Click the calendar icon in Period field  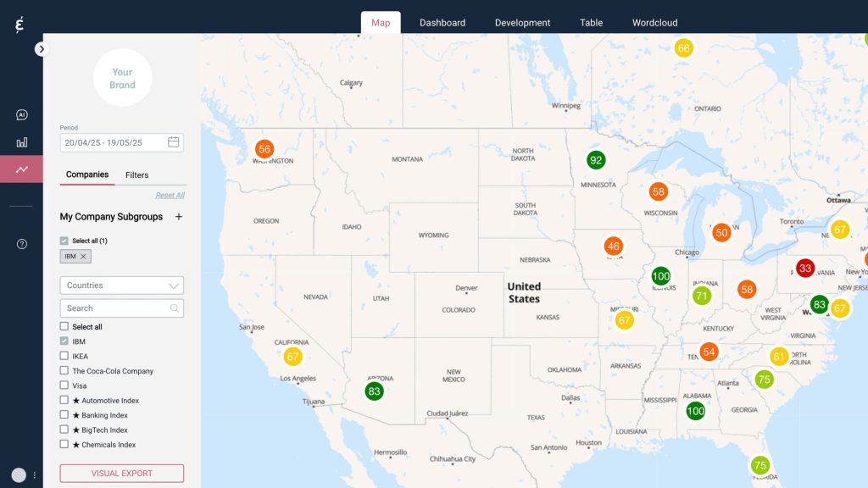[x=174, y=142]
